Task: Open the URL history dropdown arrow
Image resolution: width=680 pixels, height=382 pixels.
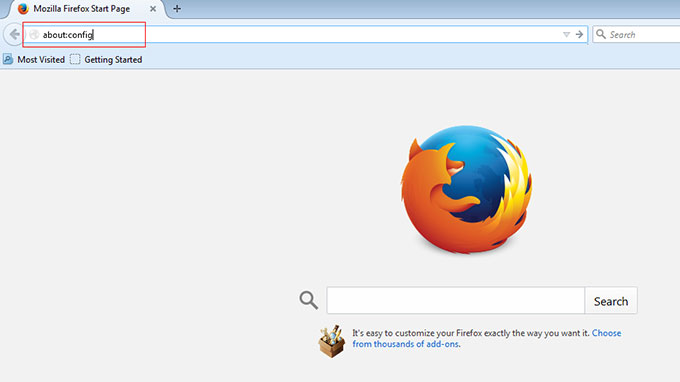Action: [x=566, y=35]
